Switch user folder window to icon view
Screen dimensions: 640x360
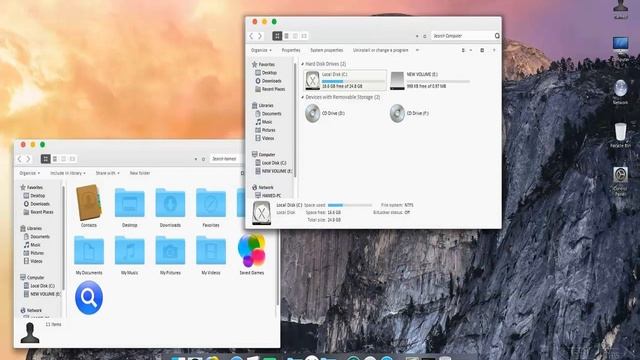pos(46,159)
